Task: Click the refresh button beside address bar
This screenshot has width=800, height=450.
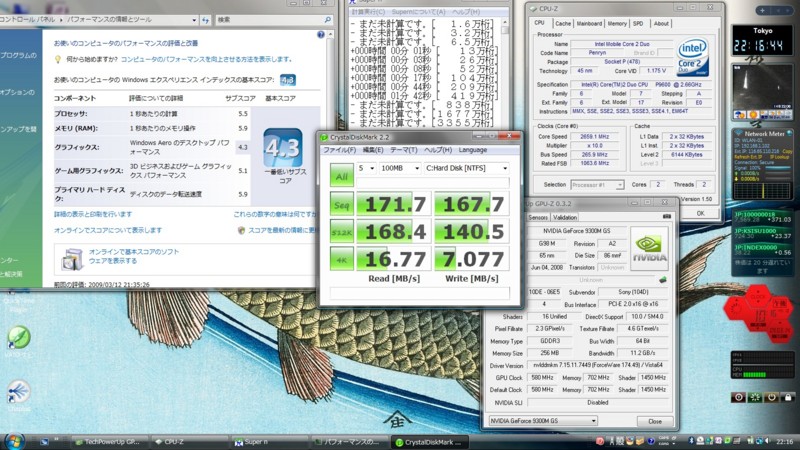Action: click(206, 19)
